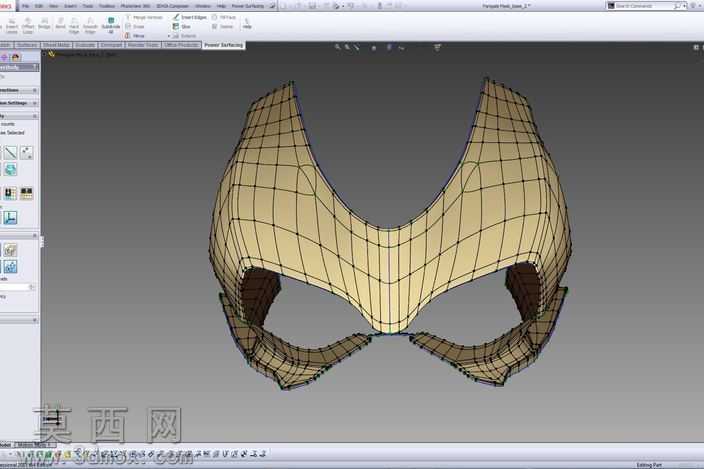Click the Insert Edges tool
This screenshot has width=704, height=469.
(189, 17)
